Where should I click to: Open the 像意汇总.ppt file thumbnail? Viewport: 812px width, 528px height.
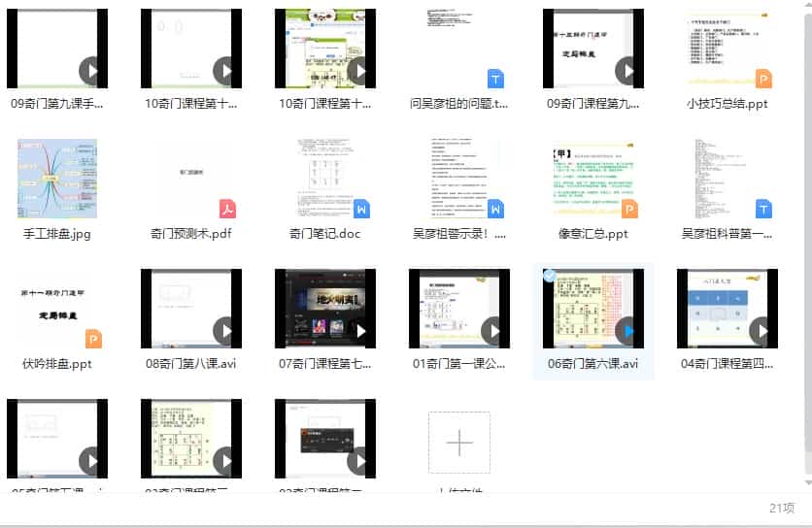(592, 179)
